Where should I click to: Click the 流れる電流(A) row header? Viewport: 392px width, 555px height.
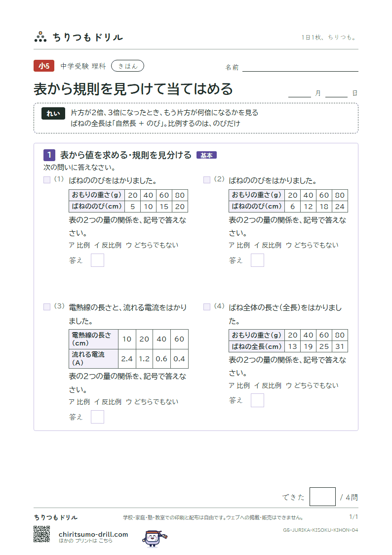coord(94,359)
